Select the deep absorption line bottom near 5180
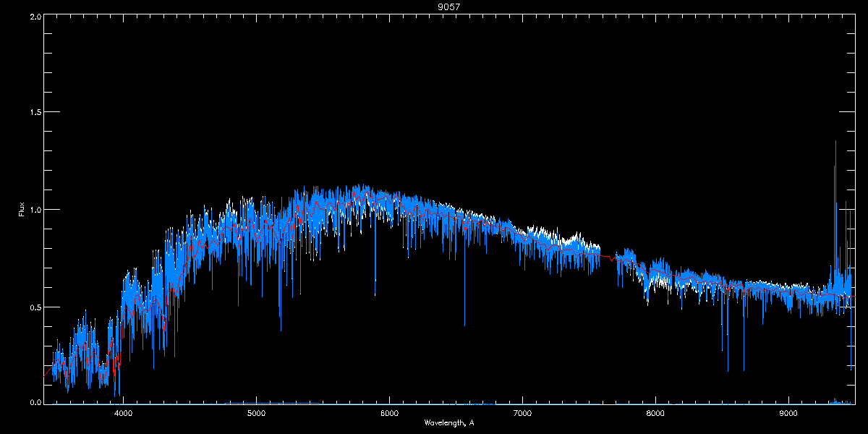The image size is (868, 434). [x=281, y=329]
